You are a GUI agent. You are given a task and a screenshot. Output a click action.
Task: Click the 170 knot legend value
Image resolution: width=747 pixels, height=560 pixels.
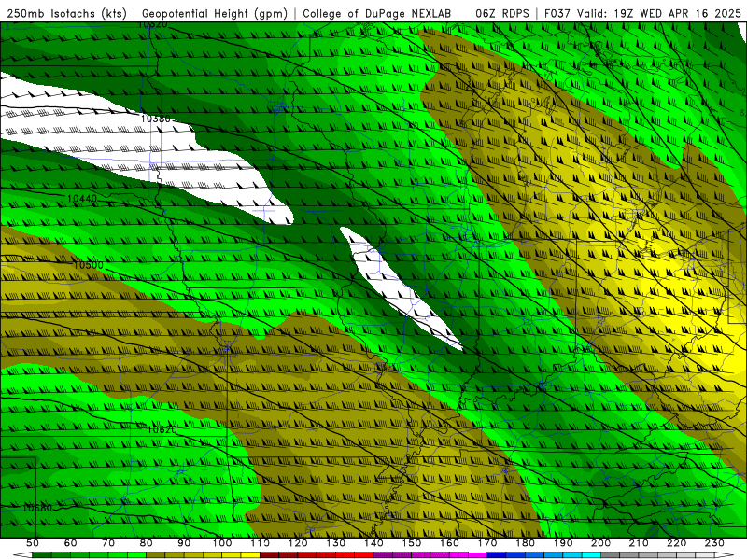pyautogui.click(x=486, y=543)
